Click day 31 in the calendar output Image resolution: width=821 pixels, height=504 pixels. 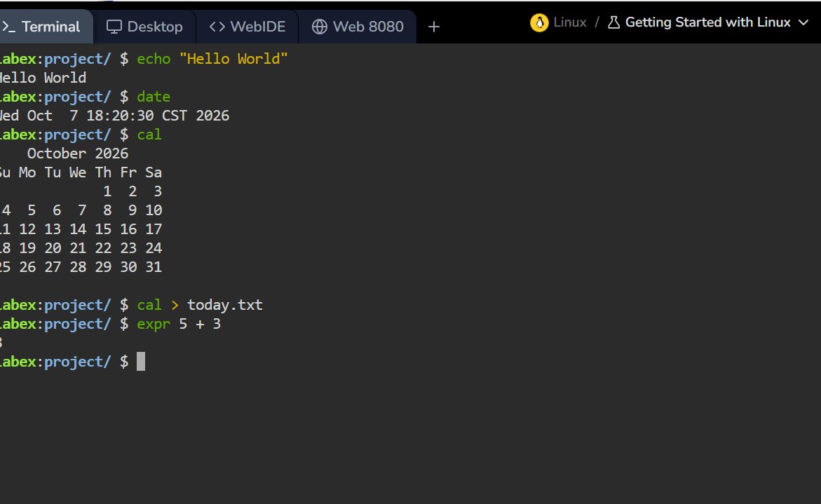tap(154, 267)
